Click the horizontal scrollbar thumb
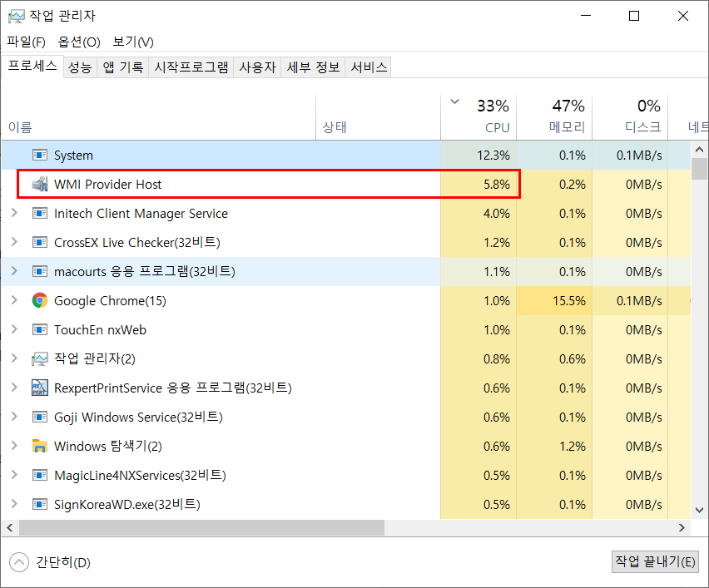The image size is (709, 588). pyautogui.click(x=201, y=527)
